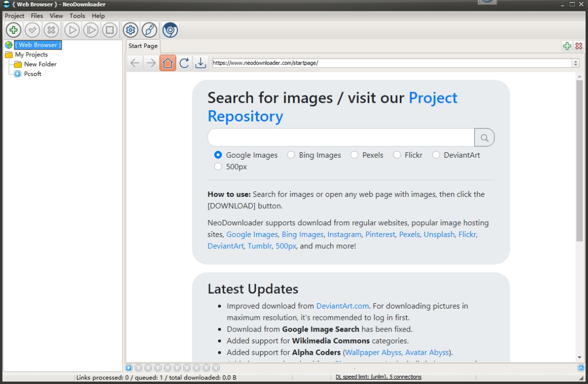
Task: Click the browser Back arrow icon
Action: point(135,62)
